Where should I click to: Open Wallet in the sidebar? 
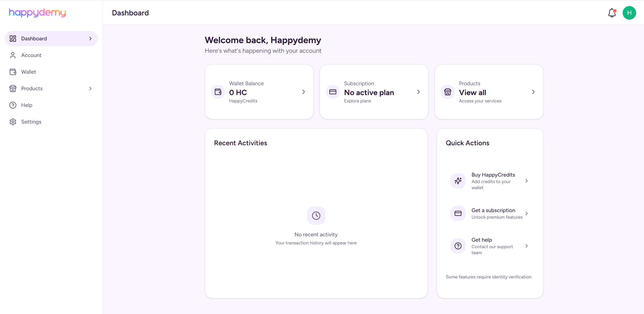tap(28, 72)
